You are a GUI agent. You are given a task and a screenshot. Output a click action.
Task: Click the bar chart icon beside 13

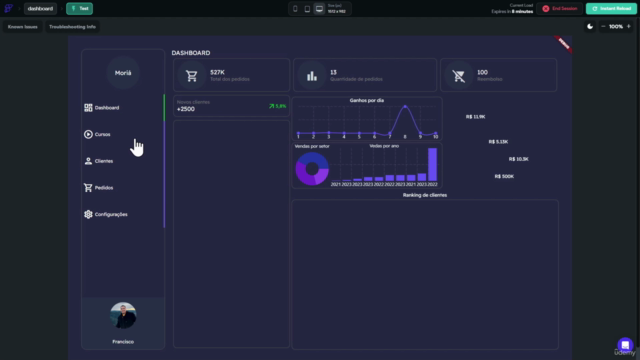pos(312,76)
